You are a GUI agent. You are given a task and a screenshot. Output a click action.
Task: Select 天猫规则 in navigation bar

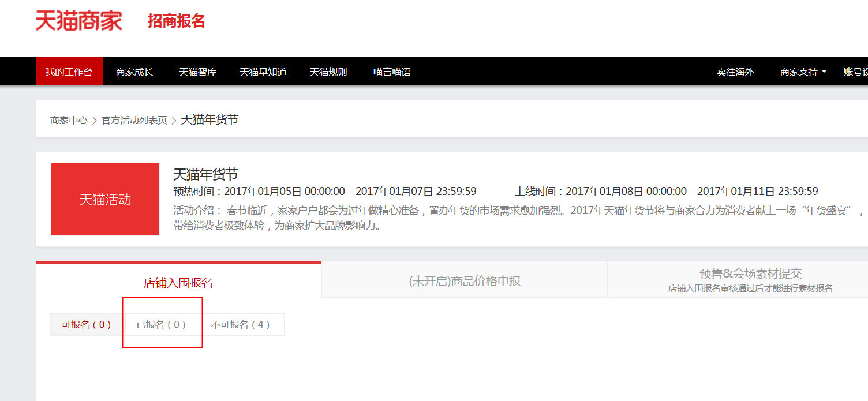pyautogui.click(x=328, y=72)
